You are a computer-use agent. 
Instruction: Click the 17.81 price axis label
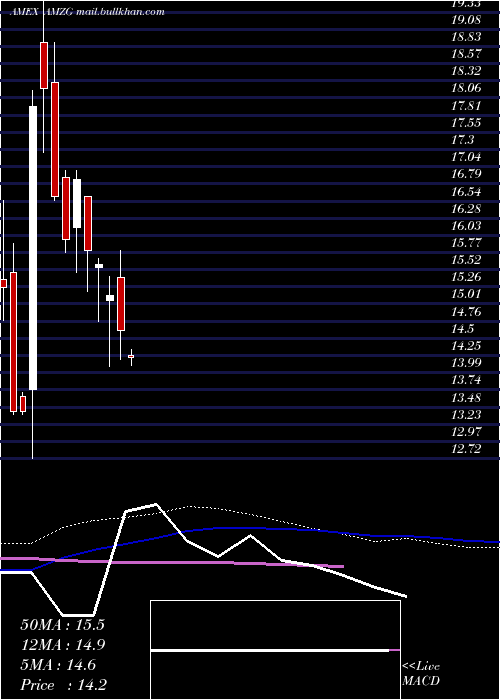pyautogui.click(x=466, y=106)
